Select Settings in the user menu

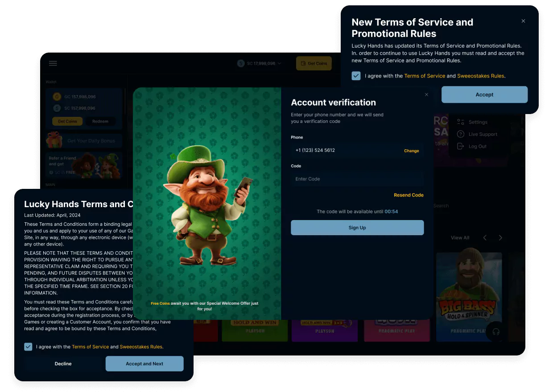[478, 122]
